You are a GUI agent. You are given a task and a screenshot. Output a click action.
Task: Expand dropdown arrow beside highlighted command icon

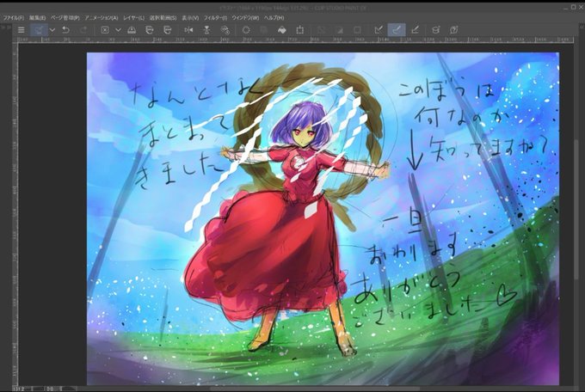click(x=52, y=30)
